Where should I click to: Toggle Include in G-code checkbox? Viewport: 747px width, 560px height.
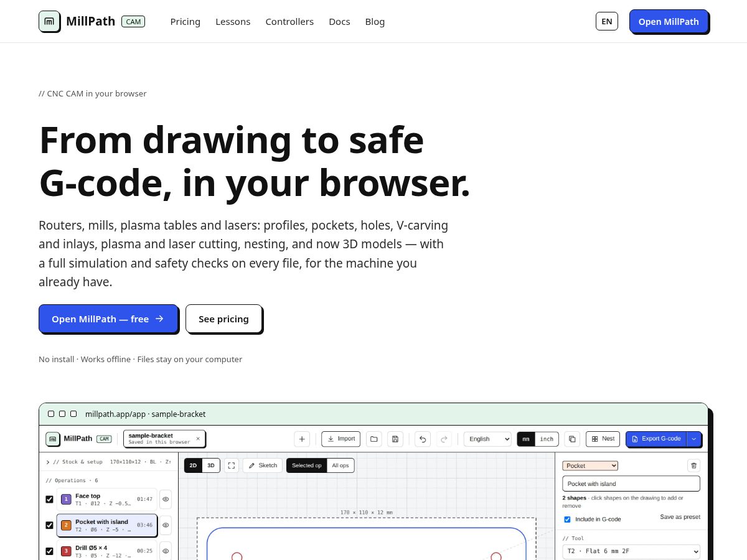[567, 519]
